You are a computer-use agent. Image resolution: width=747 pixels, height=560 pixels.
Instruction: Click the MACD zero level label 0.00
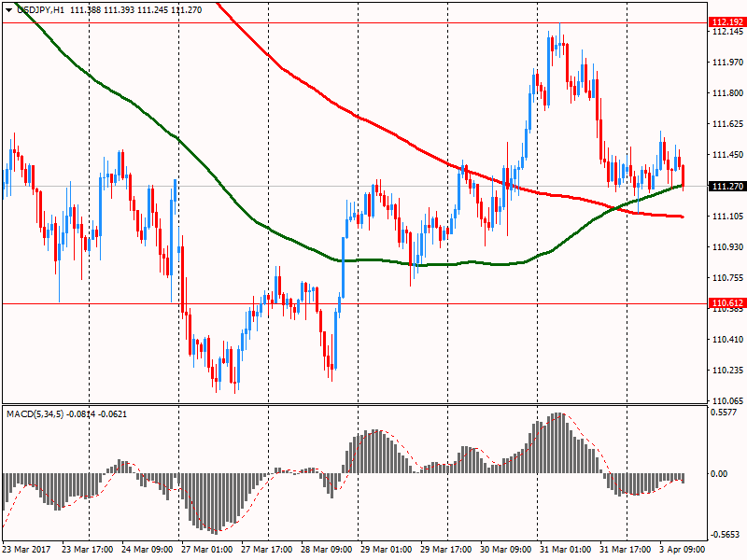(719, 474)
